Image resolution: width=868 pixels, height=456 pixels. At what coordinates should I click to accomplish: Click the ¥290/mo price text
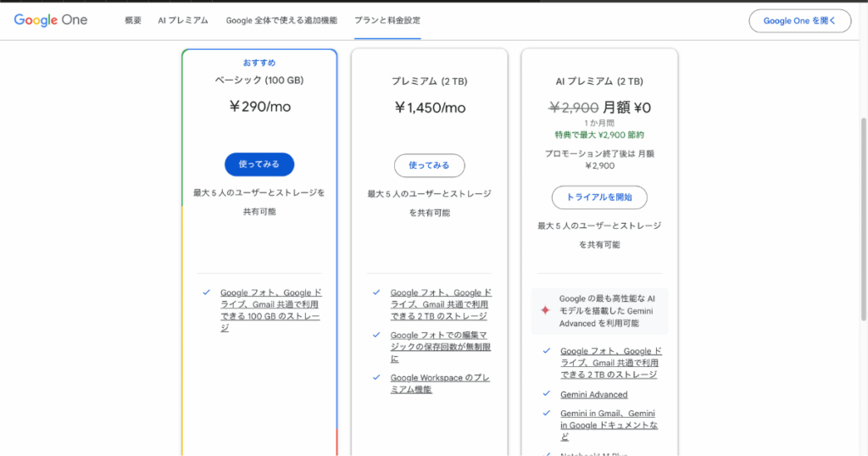click(x=259, y=106)
